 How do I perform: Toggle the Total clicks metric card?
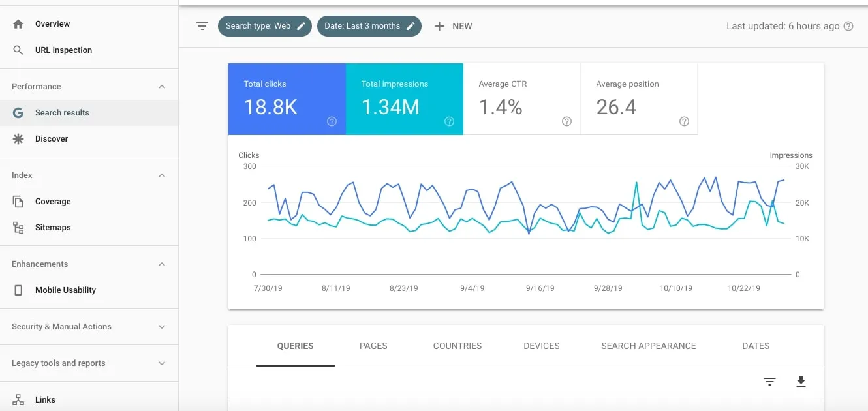[x=287, y=99]
